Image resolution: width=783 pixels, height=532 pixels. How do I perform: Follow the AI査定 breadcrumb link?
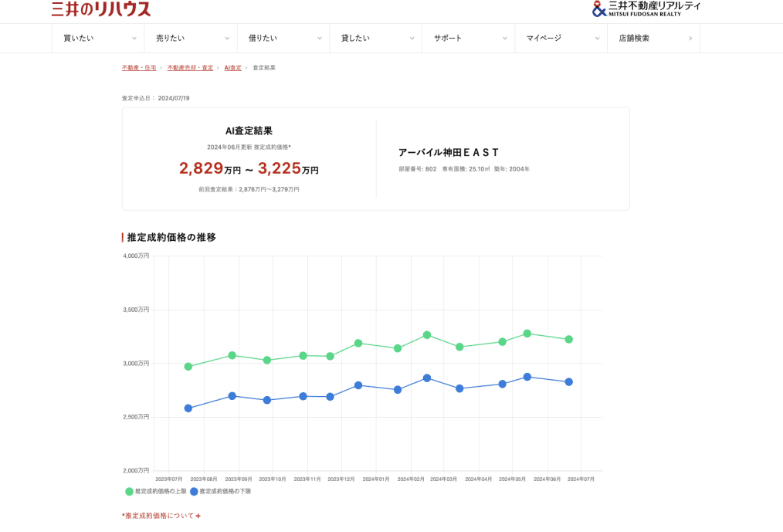pos(232,67)
